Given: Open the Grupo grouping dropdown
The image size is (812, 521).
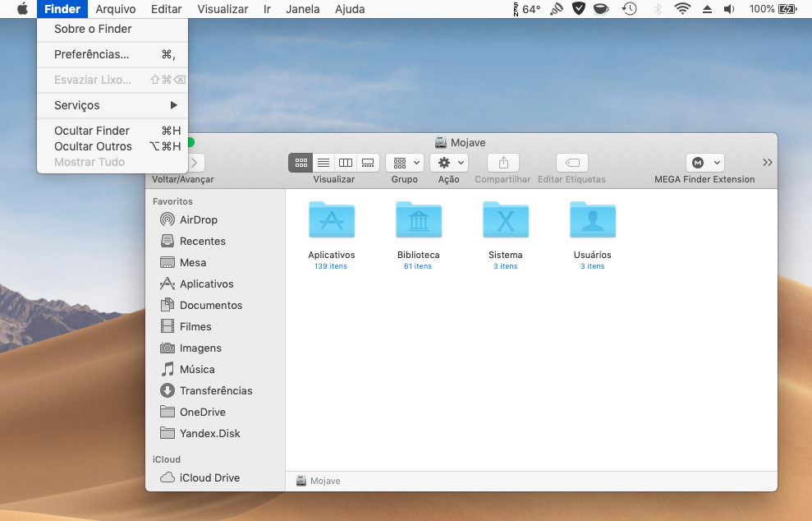Looking at the screenshot, I should click(x=405, y=163).
